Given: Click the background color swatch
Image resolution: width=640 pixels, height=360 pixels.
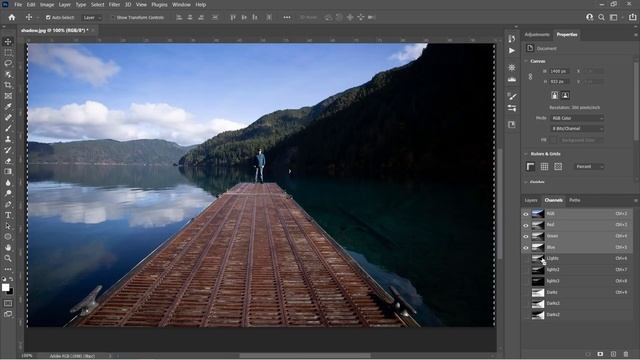Looking at the screenshot, I should [x=11, y=292].
